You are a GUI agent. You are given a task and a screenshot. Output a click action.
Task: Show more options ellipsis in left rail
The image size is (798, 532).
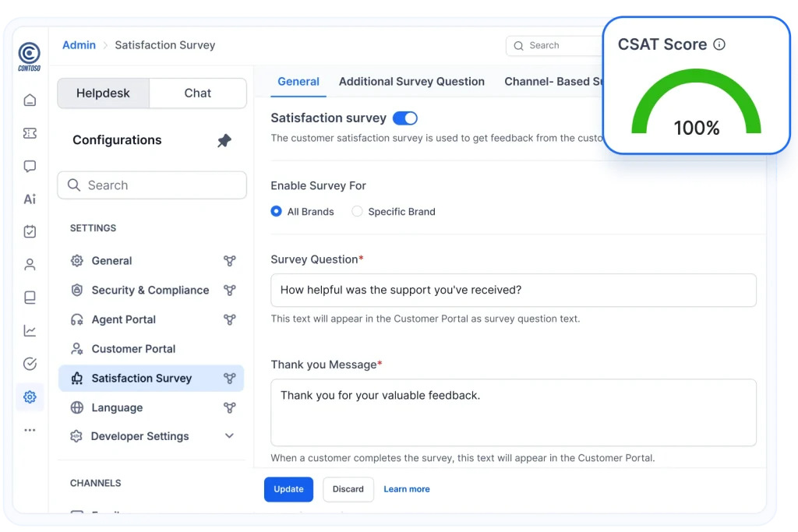tap(30, 430)
